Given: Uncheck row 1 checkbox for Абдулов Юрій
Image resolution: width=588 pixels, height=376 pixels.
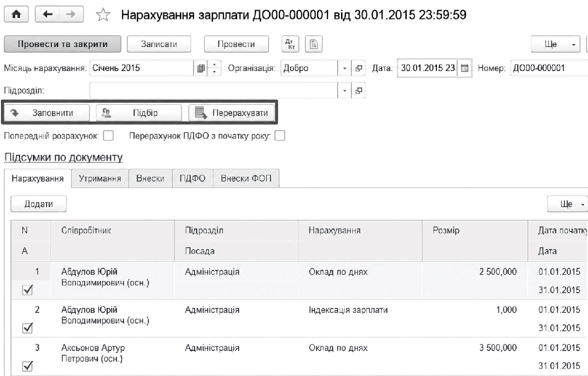Looking at the screenshot, I should (28, 290).
